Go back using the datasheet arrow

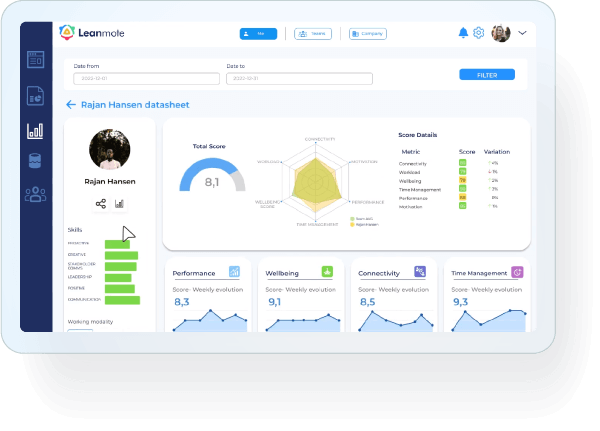tap(71, 104)
